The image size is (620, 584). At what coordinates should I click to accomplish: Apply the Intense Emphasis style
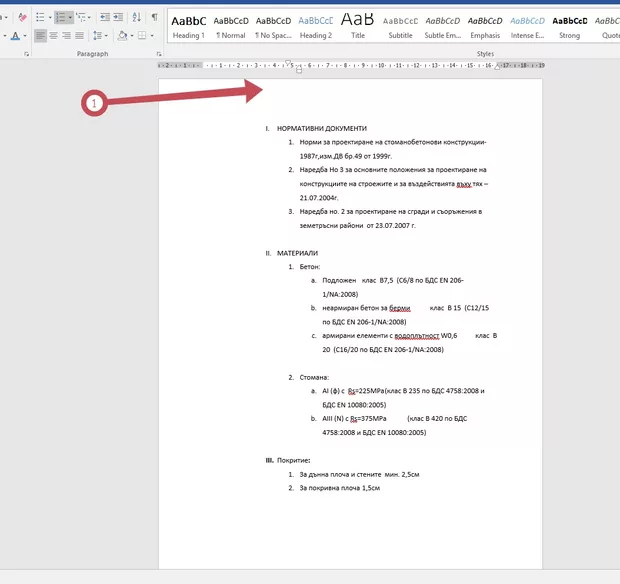tap(527, 26)
